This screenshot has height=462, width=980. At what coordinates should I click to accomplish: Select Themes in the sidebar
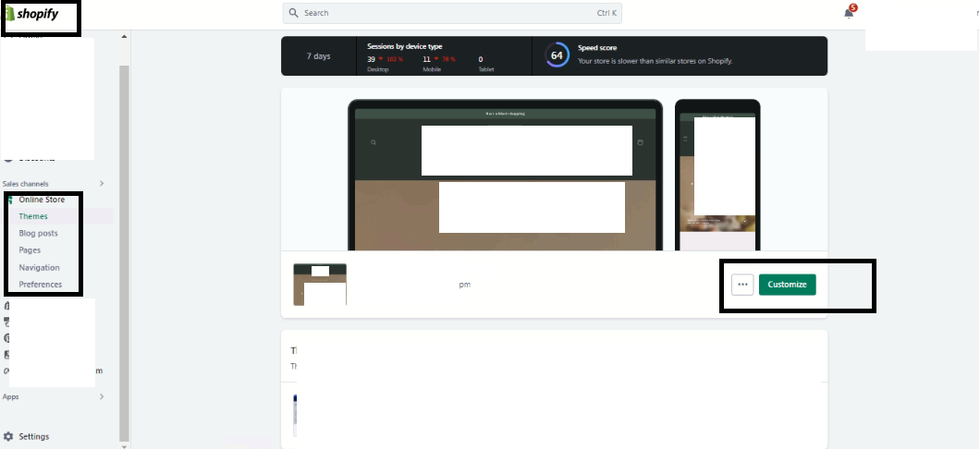click(x=33, y=216)
